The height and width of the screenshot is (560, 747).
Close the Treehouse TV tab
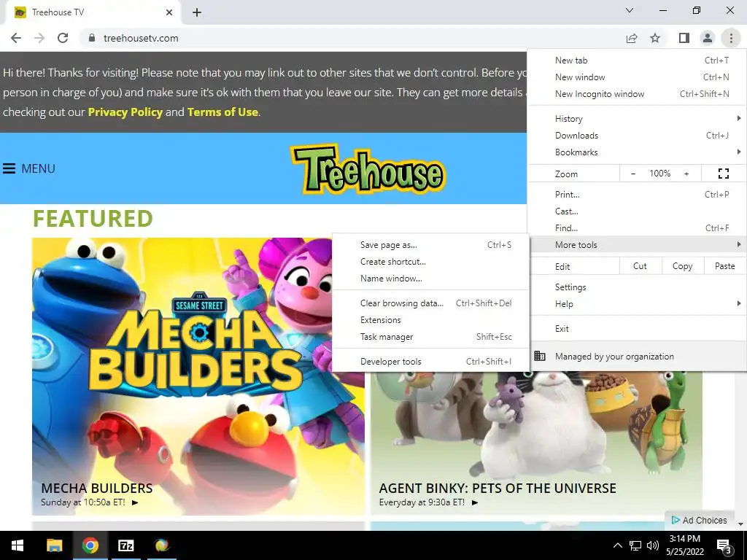[169, 12]
